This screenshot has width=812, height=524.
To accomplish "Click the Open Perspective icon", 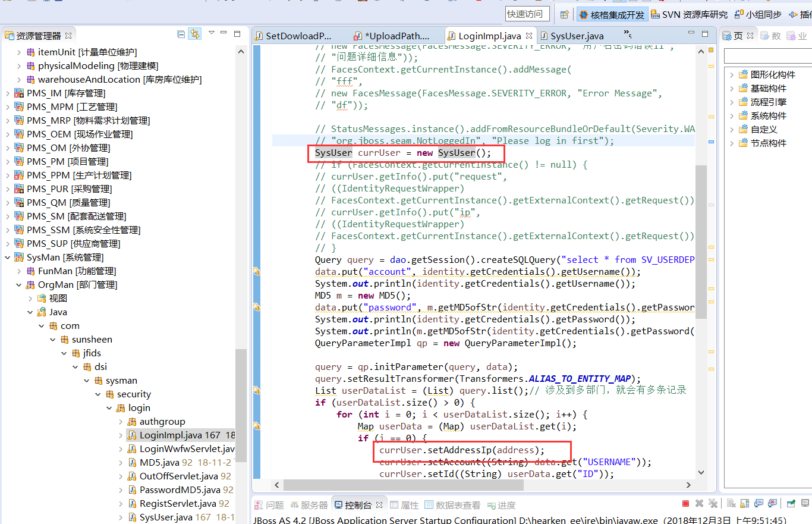I will 564,14.
